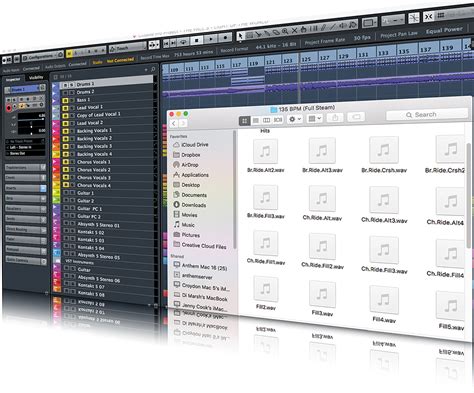Select the Ch.Ride.Alt.wav file

tap(322, 203)
